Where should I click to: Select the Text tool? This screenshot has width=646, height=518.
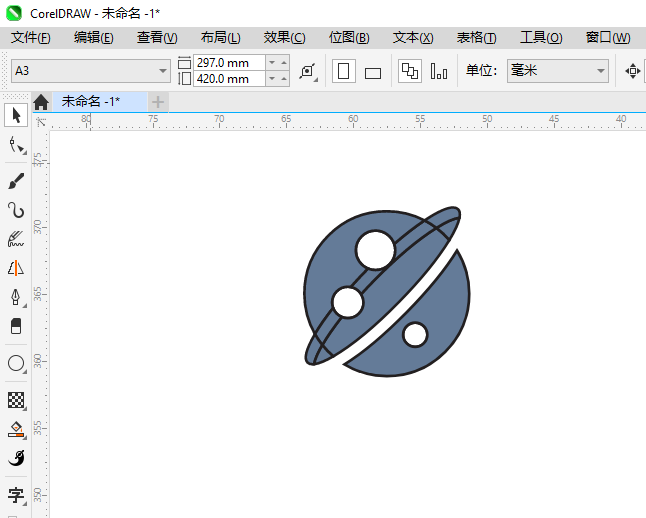click(x=16, y=495)
